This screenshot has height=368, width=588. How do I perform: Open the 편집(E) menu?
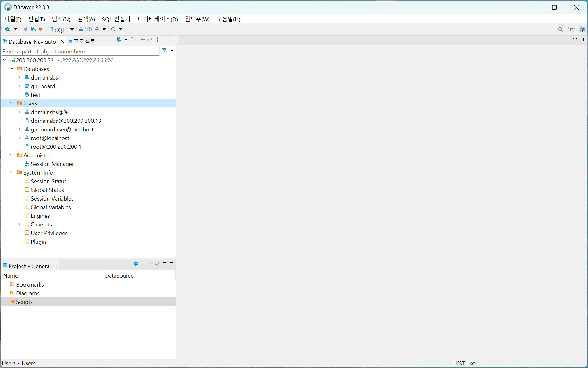point(36,19)
